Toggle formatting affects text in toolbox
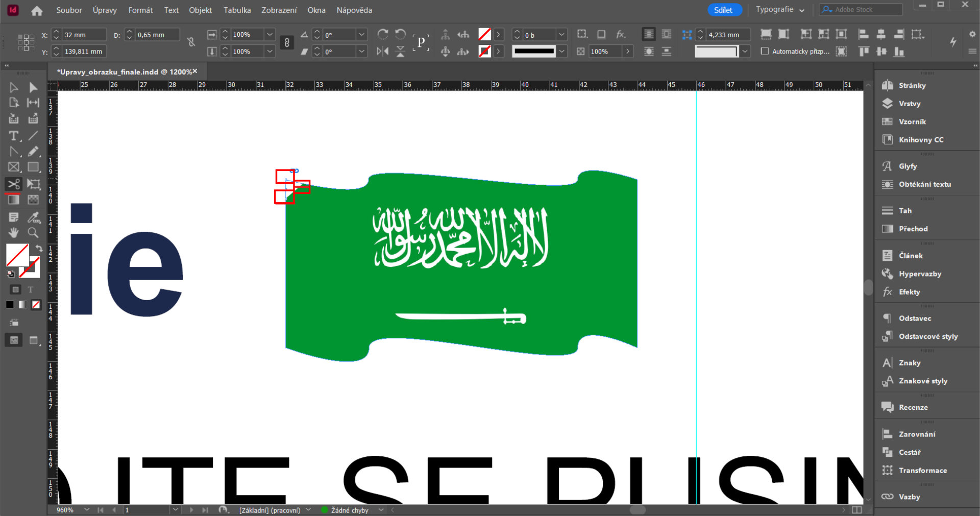The width and height of the screenshot is (980, 516). point(31,289)
